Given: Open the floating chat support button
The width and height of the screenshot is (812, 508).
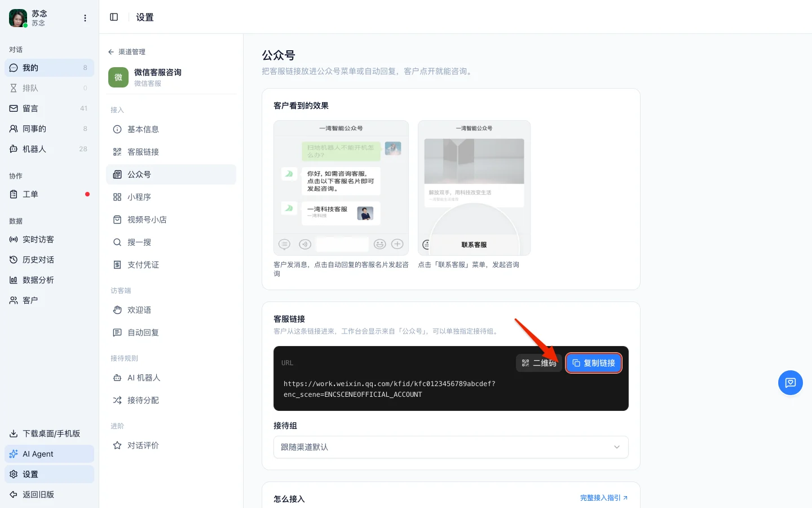Looking at the screenshot, I should coord(791,383).
